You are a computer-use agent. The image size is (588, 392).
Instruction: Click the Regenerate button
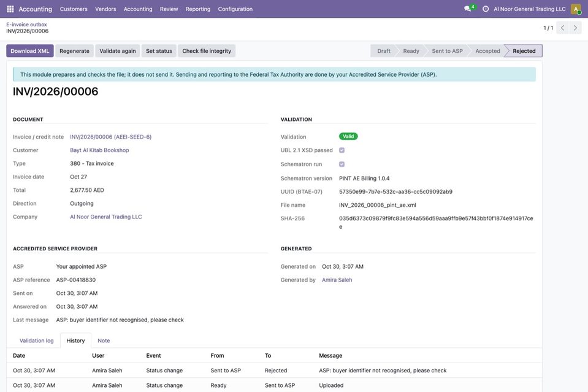click(x=74, y=51)
